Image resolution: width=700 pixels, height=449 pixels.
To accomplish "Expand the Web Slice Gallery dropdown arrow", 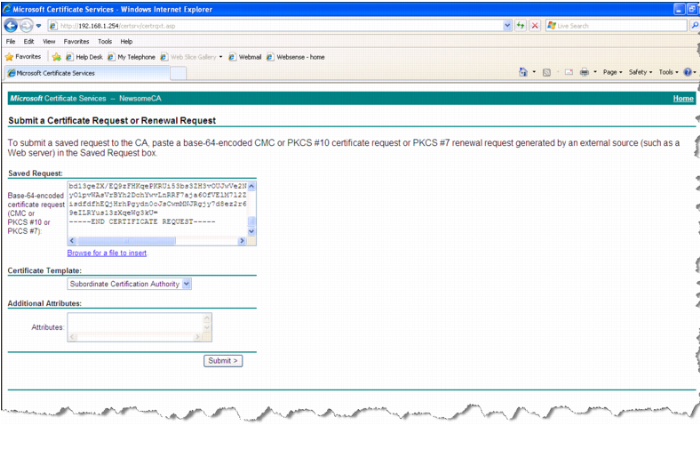I will 221,57.
